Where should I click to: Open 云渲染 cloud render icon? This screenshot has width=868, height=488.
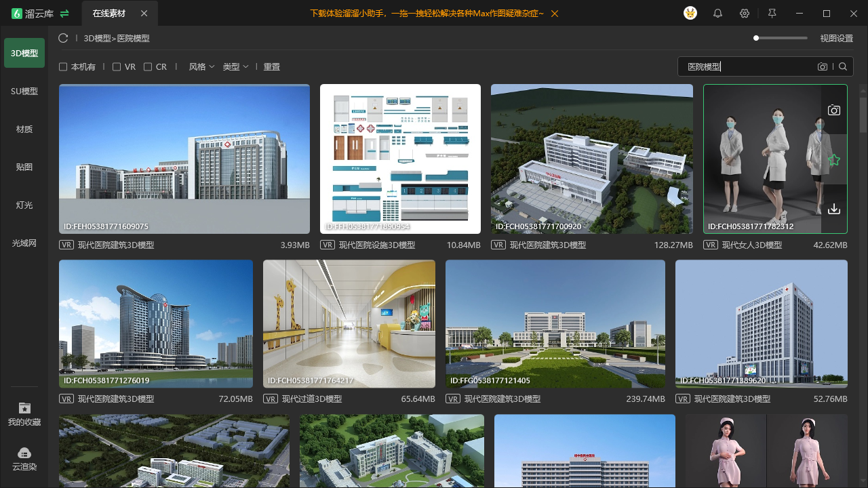click(24, 453)
